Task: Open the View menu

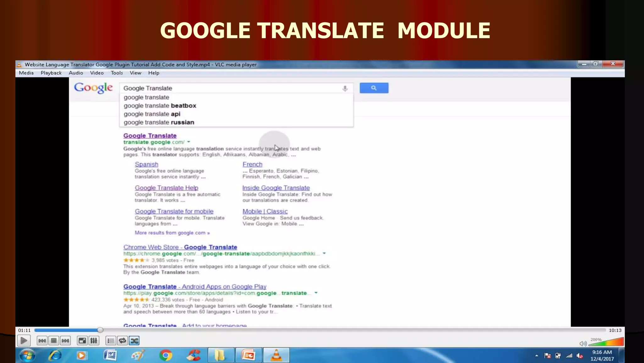Action: coord(136,73)
